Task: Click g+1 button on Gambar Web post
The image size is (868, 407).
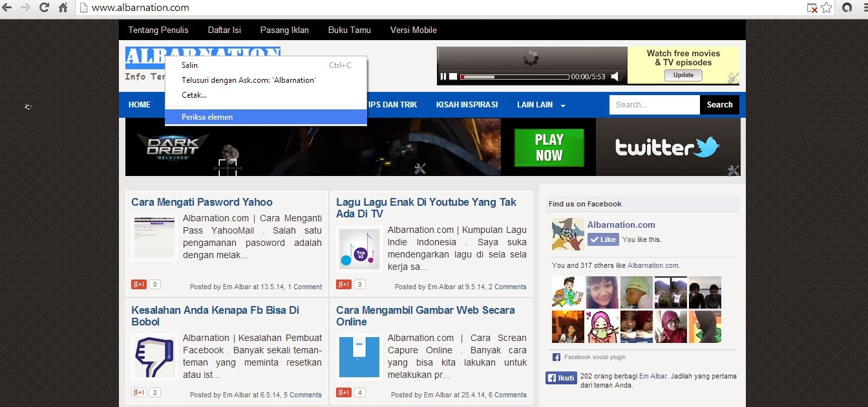Action: (344, 392)
